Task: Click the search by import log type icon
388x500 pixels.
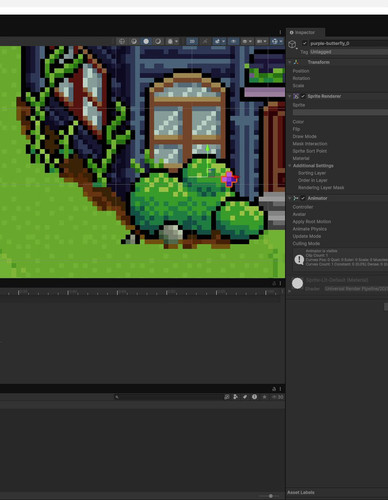Action: point(254,397)
